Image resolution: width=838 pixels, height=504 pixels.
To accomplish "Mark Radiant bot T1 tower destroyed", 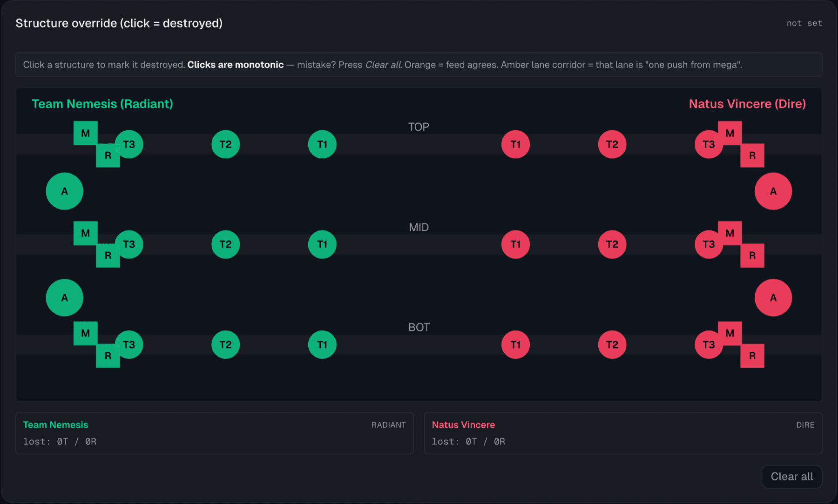I will [322, 344].
